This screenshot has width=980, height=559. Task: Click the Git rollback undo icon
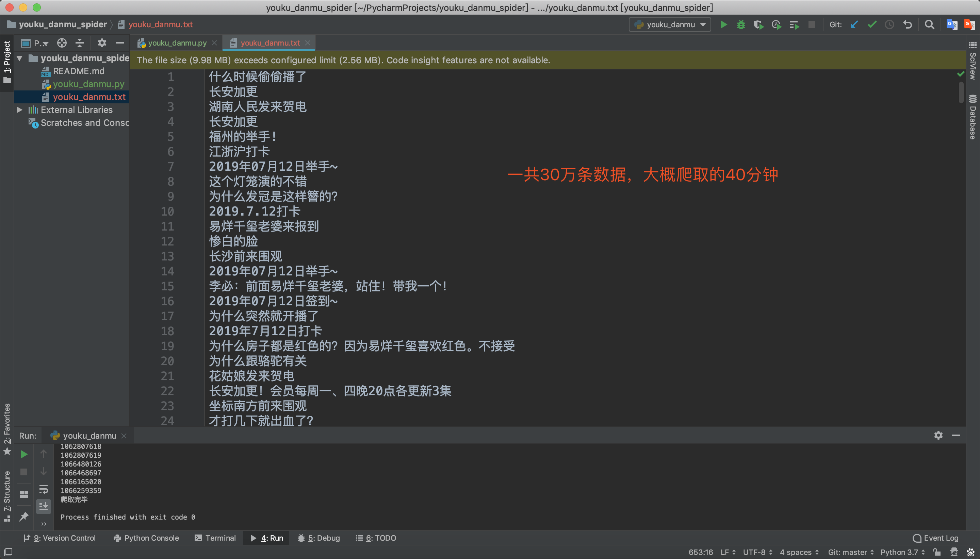tap(908, 24)
